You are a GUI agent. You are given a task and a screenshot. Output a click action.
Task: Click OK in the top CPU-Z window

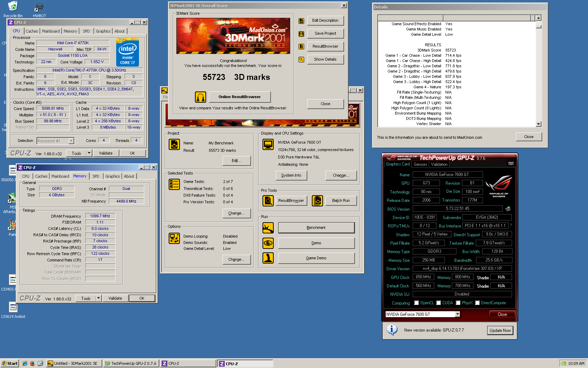132,153
